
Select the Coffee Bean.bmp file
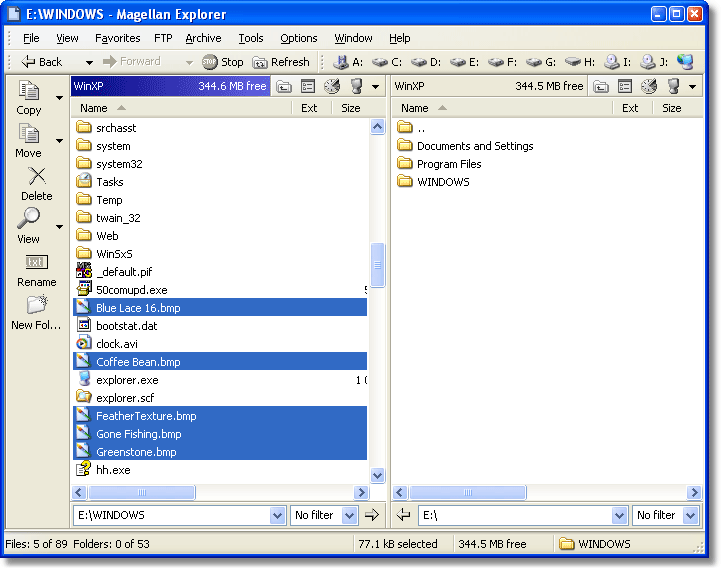click(138, 362)
